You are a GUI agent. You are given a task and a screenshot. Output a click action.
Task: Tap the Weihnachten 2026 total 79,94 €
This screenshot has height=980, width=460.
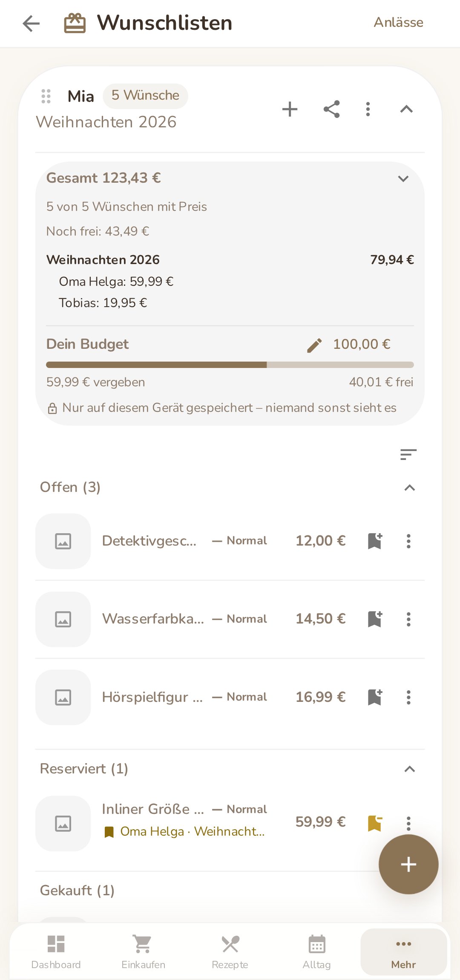(392, 260)
